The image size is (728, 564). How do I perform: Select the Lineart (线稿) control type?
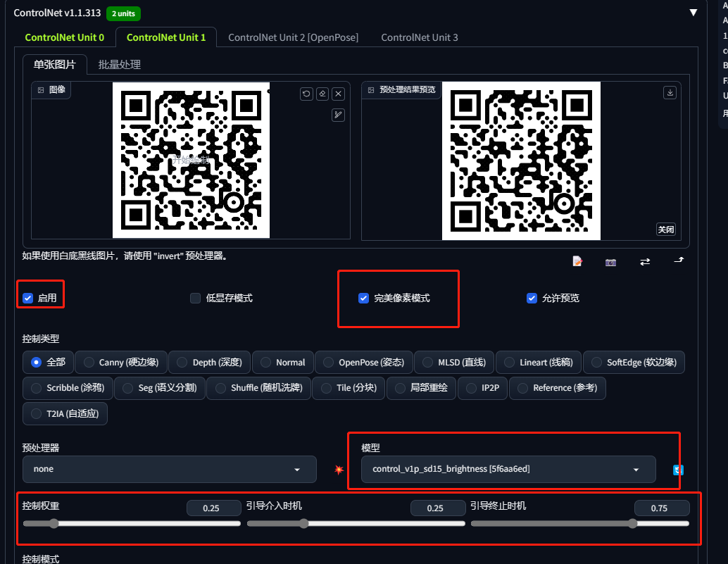(x=539, y=362)
